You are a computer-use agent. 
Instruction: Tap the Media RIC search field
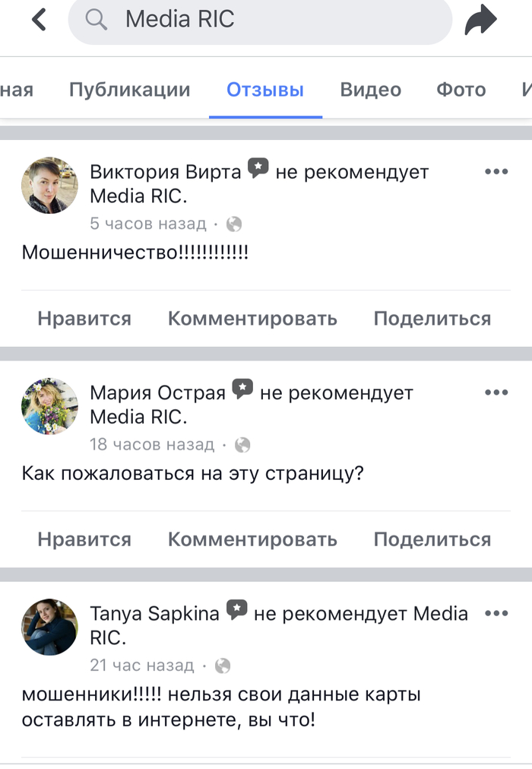[258, 21]
